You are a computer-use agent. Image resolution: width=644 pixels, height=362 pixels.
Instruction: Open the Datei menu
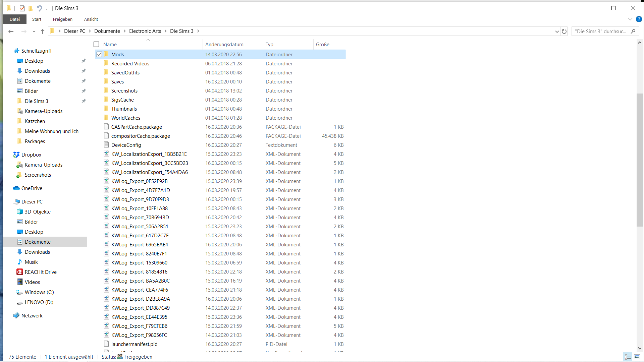15,19
